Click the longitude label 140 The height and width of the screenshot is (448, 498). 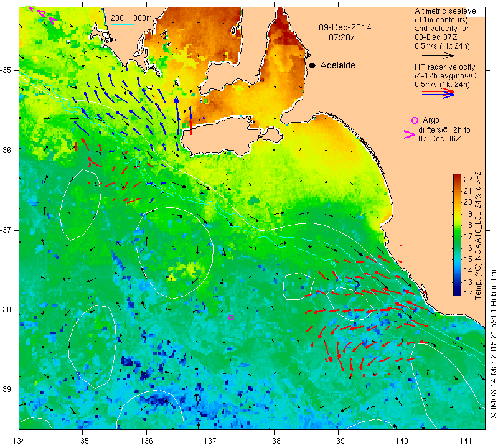402,441
